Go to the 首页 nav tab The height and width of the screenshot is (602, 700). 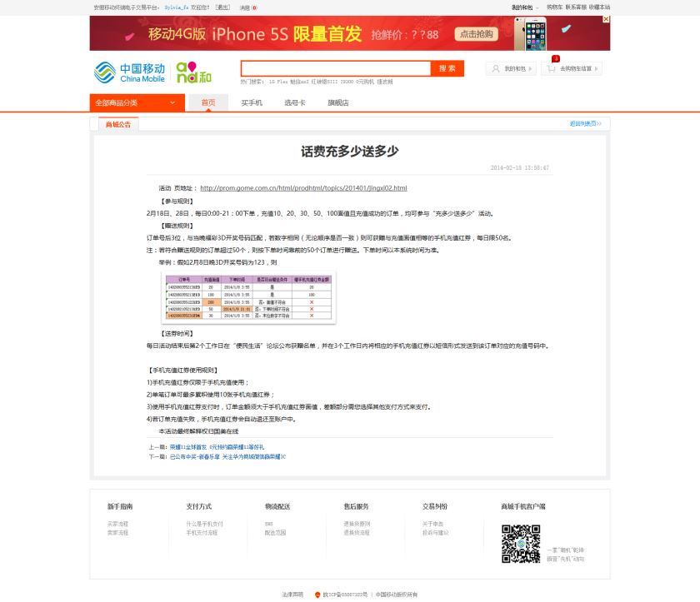(208, 102)
